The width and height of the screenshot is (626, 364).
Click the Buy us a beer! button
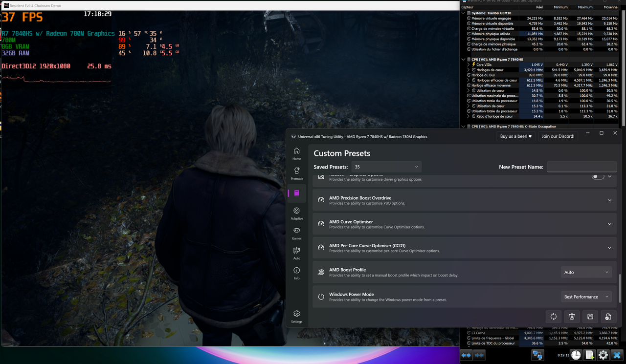click(515, 136)
